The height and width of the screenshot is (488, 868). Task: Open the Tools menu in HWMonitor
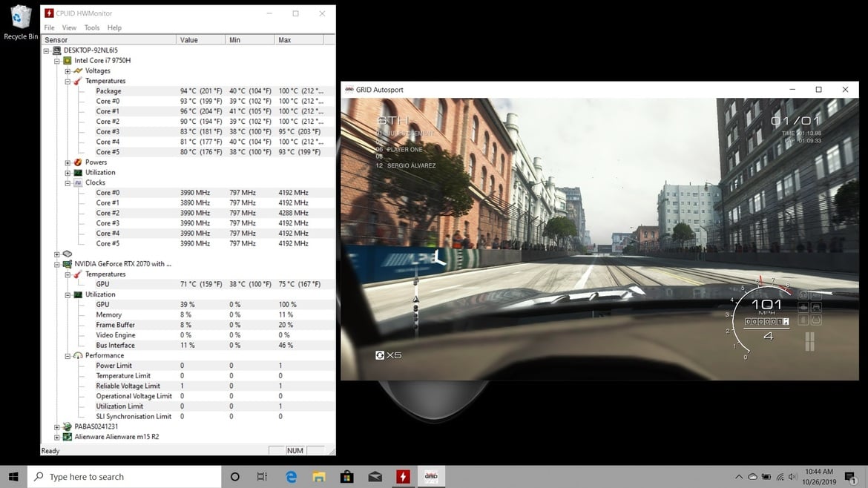click(92, 27)
